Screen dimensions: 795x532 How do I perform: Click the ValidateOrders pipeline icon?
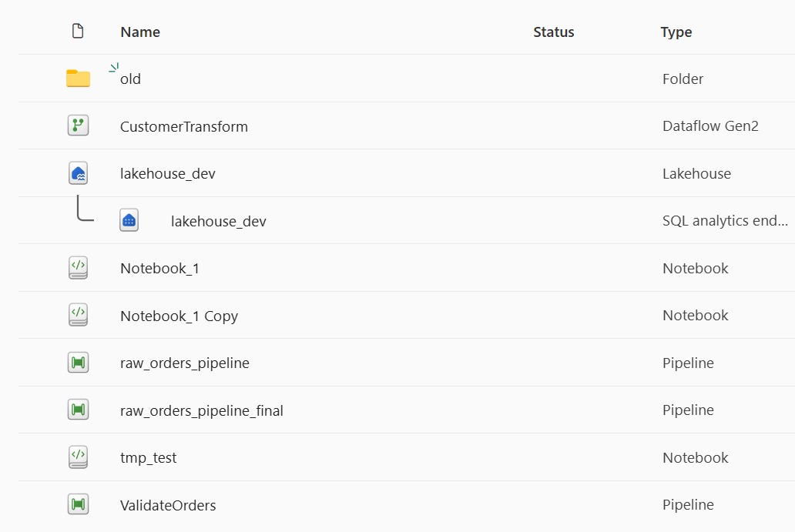[78, 505]
